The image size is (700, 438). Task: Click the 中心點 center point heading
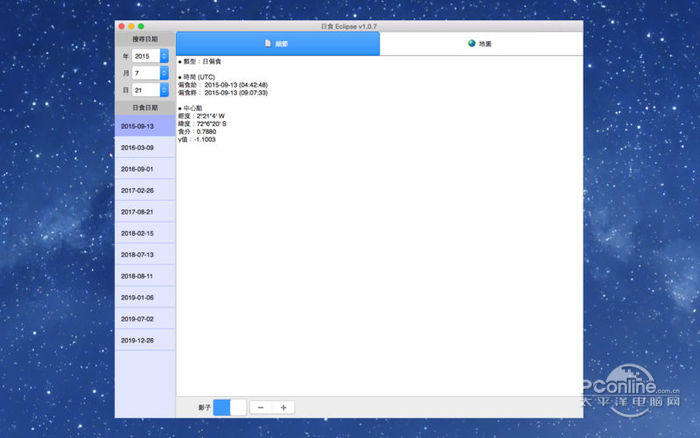click(x=190, y=108)
